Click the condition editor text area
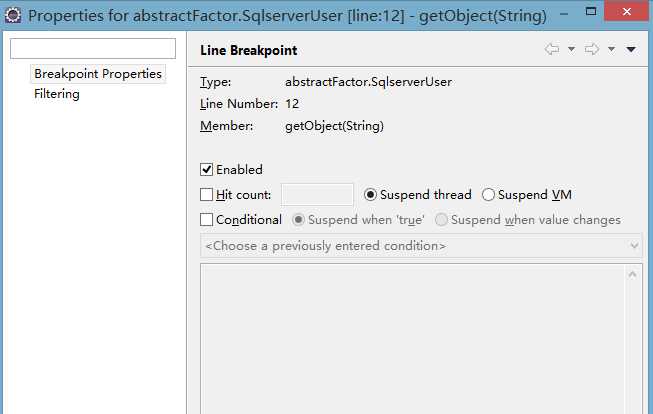This screenshot has width=653, height=414. coord(412,338)
